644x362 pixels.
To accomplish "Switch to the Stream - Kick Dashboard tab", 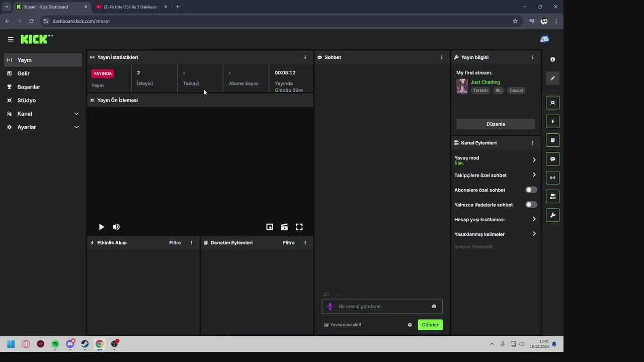I will point(52,7).
